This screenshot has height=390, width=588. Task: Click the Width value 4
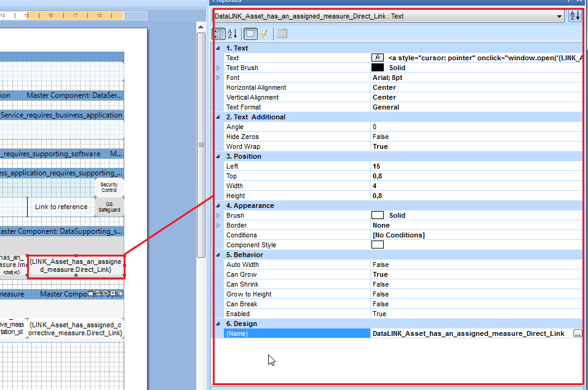click(x=375, y=186)
